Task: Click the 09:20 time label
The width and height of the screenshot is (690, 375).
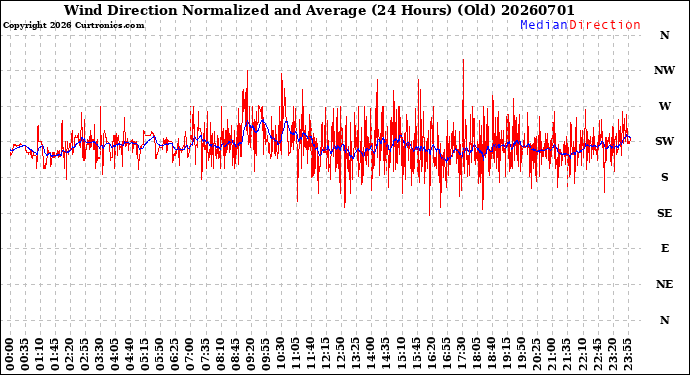Action: [x=250, y=354]
